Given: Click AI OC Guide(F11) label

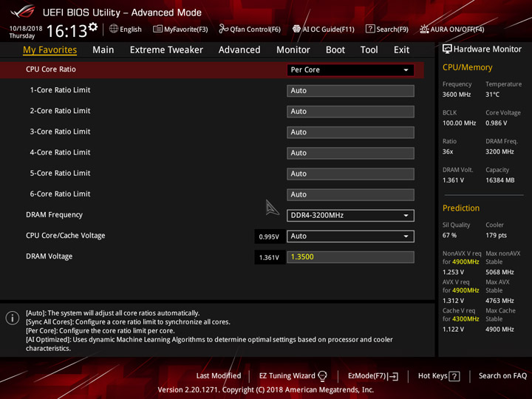Looking at the screenshot, I should [x=328, y=30].
